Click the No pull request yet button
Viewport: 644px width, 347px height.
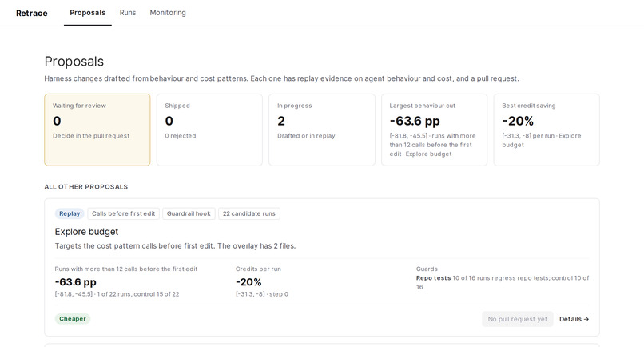coord(518,319)
